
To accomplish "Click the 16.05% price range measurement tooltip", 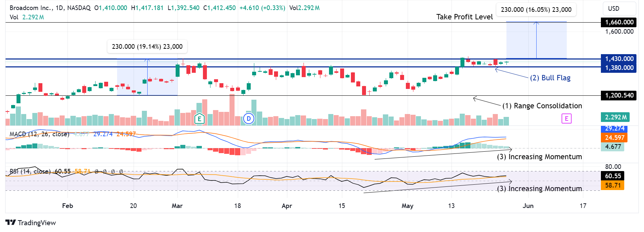I will [x=536, y=10].
